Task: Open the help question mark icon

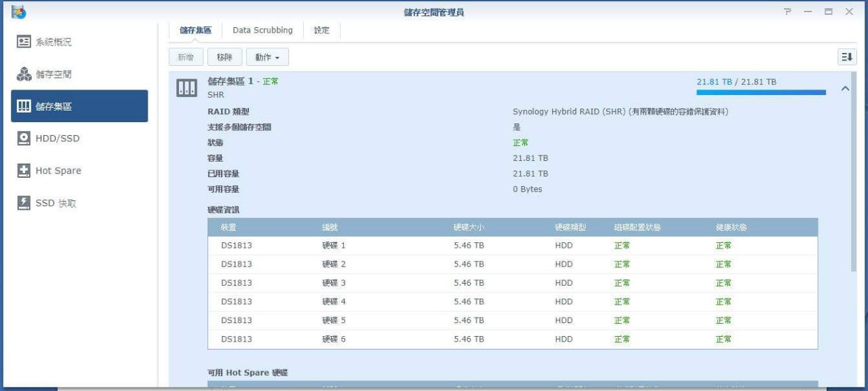Action: [x=787, y=12]
